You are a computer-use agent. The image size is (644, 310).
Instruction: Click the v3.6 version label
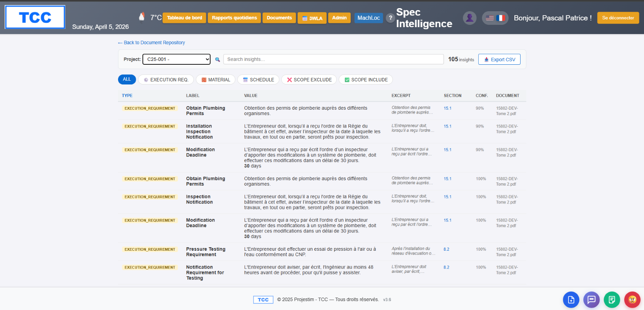[387, 300]
